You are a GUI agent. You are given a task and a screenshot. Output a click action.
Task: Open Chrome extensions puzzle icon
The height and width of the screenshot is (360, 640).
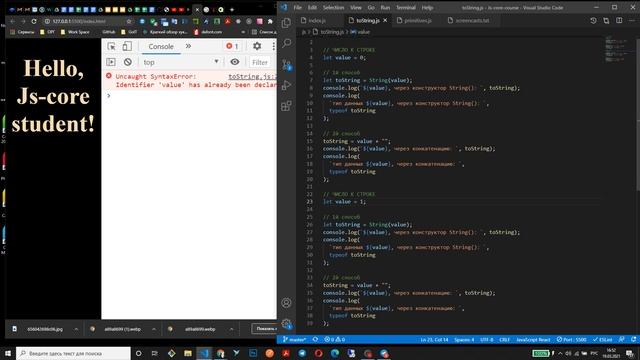[x=270, y=21]
